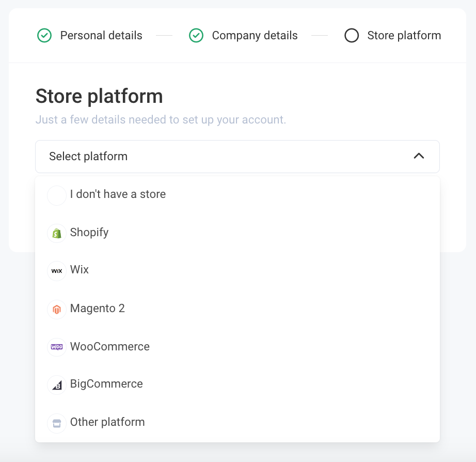Click the storefront icon for Other platform
This screenshot has width=476, height=462.
point(57,423)
